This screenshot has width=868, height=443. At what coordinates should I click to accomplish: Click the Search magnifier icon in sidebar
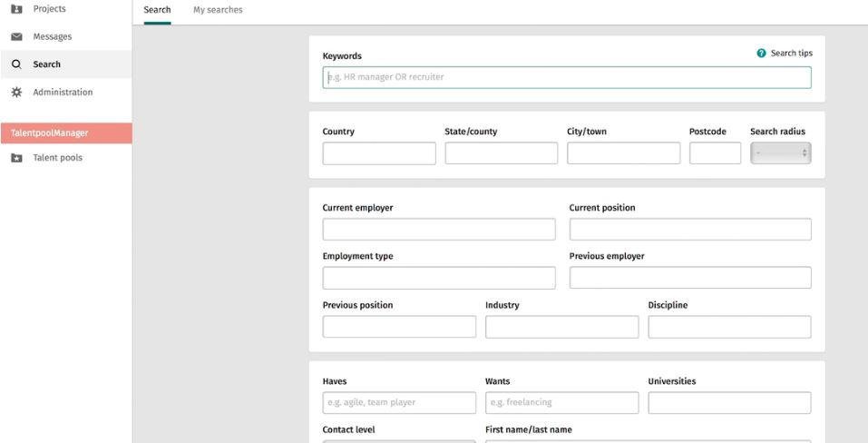[16, 64]
